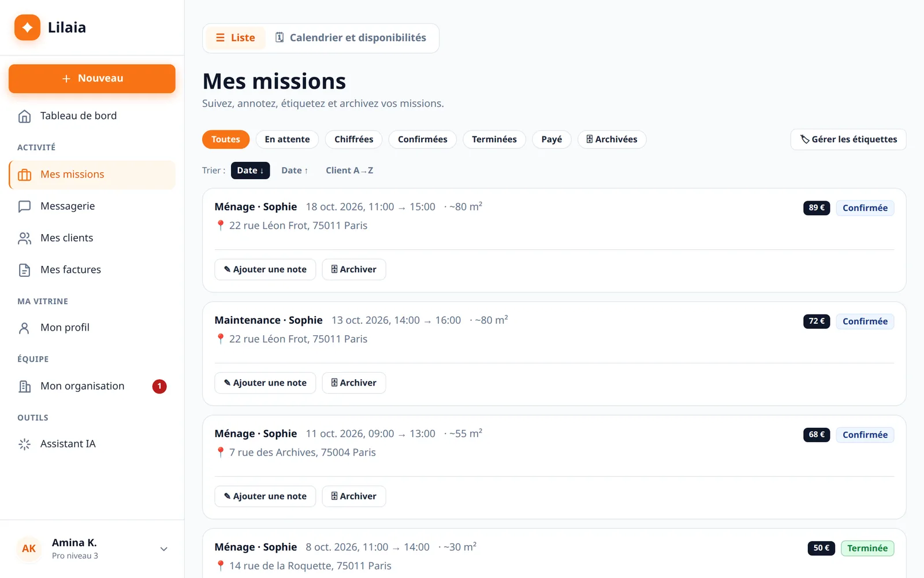Viewport: 924px width, 578px height.
Task: Click the Assistant IA sparkle icon
Action: [24, 444]
